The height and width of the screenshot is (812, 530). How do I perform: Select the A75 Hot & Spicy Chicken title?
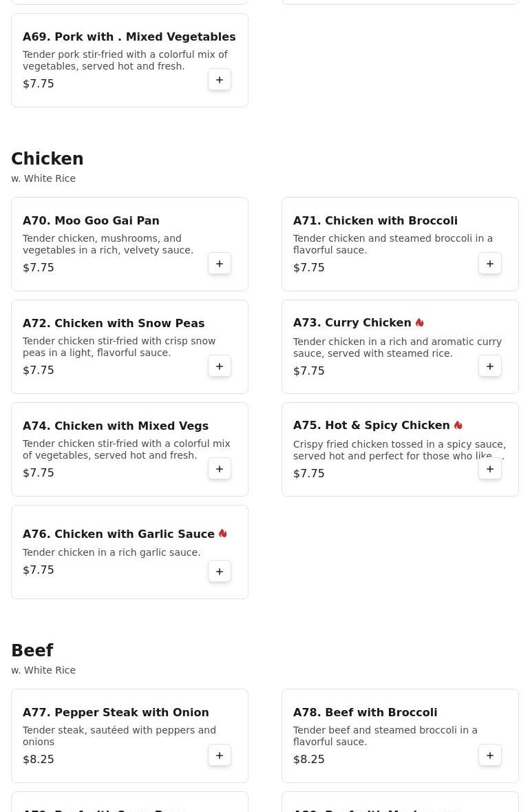click(371, 425)
